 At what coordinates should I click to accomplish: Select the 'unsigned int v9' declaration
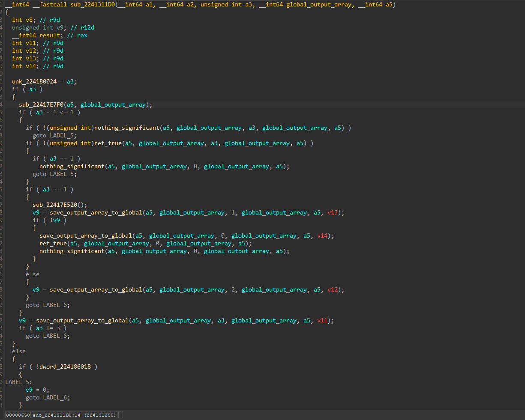coord(38,27)
